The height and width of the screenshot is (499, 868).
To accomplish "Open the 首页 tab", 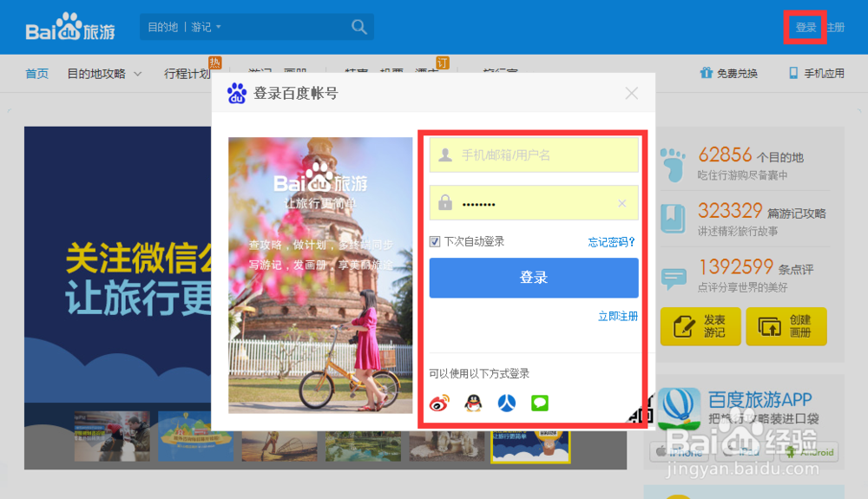I will 37,74.
